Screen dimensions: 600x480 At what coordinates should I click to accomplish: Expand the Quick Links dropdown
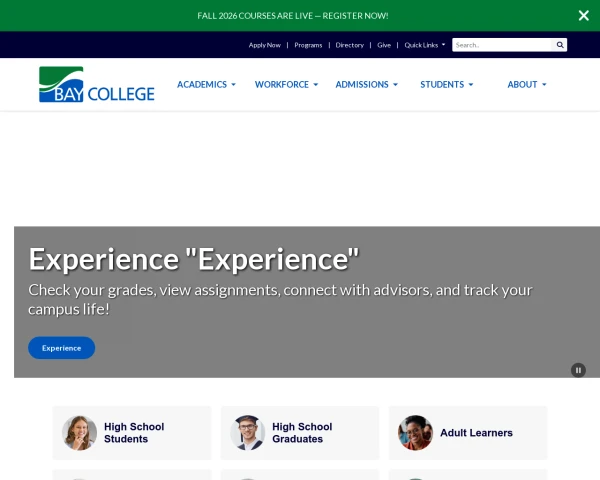425,45
